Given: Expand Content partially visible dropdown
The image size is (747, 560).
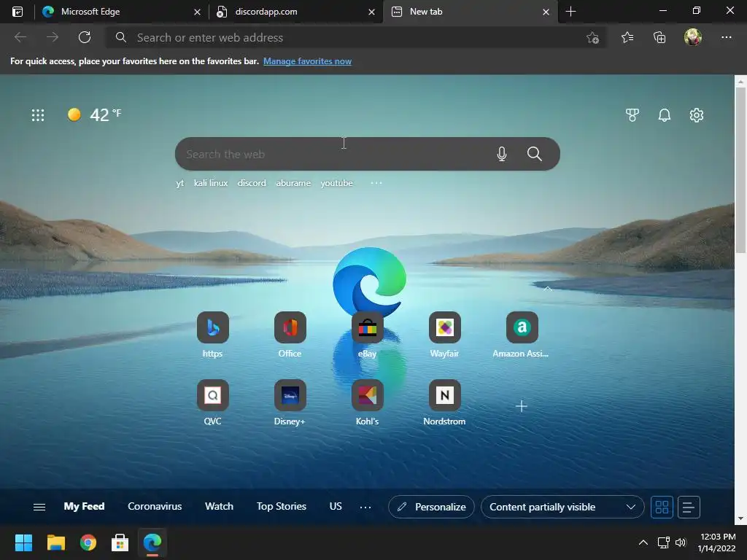Looking at the screenshot, I should pyautogui.click(x=562, y=507).
